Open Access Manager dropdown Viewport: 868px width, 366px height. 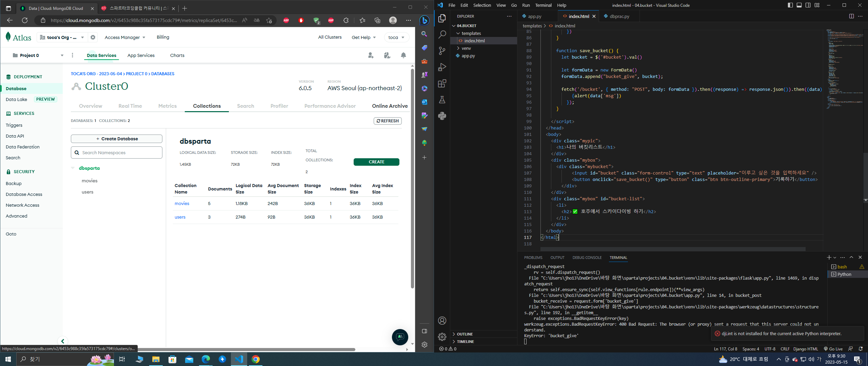pos(125,37)
